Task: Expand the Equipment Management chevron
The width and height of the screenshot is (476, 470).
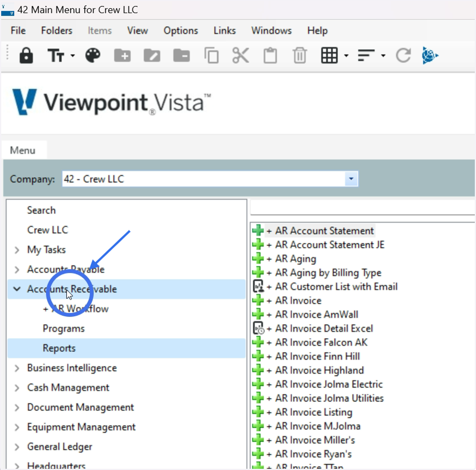Action: (17, 427)
